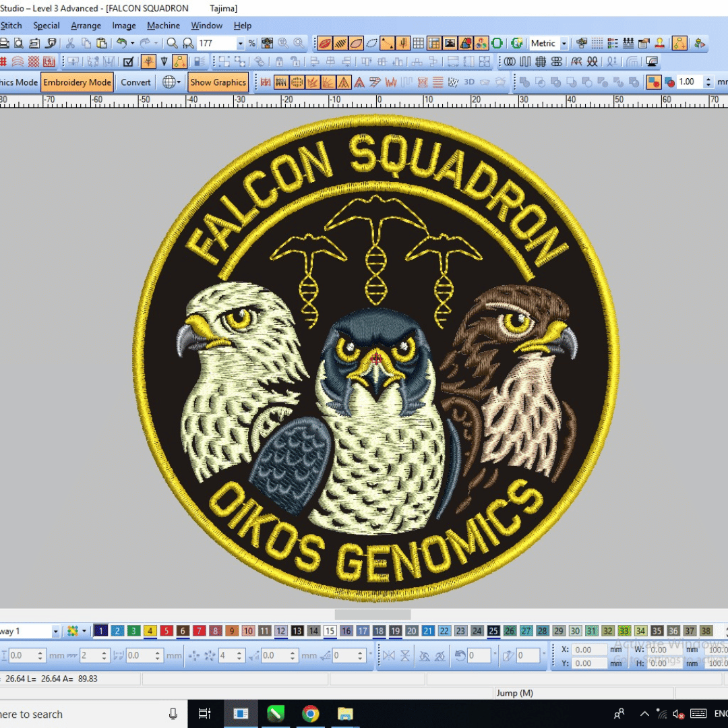
Task: Click the monitor display icon
Action: pos(653,61)
